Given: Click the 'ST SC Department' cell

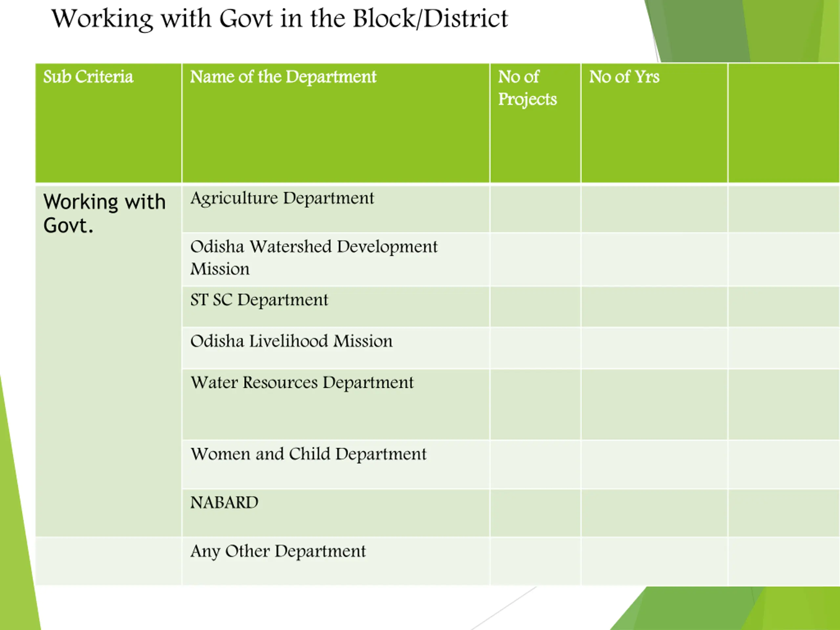Looking at the screenshot, I should [336, 307].
